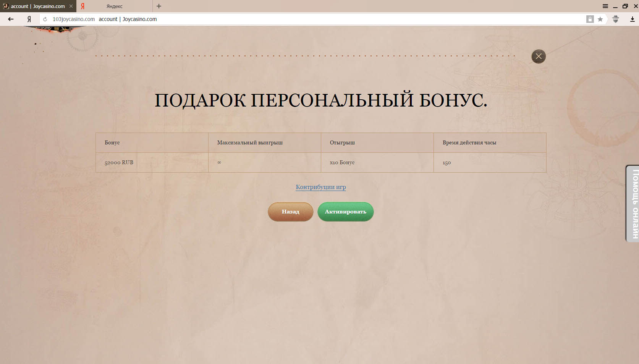
Task: Click the incognito hat extension icon
Action: coord(615,19)
